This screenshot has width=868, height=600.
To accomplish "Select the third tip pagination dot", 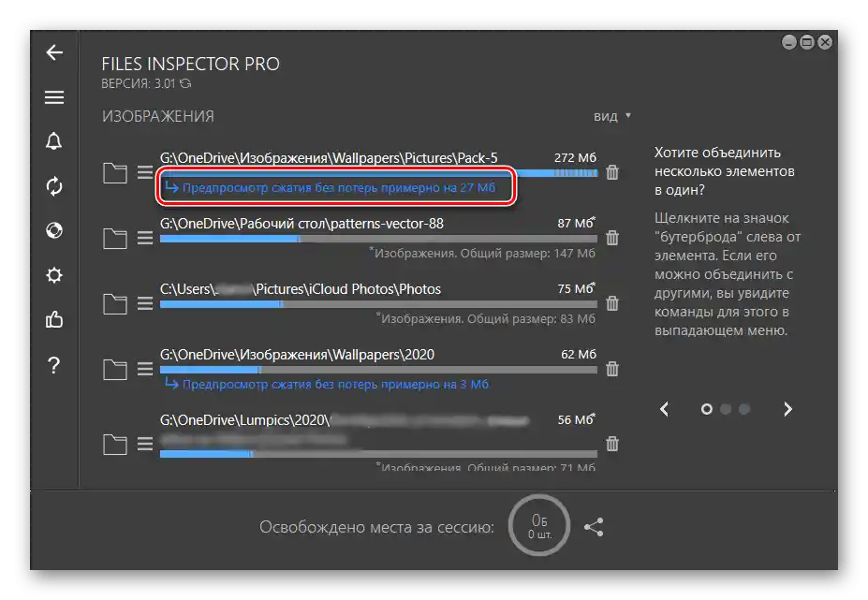I will click(x=744, y=409).
